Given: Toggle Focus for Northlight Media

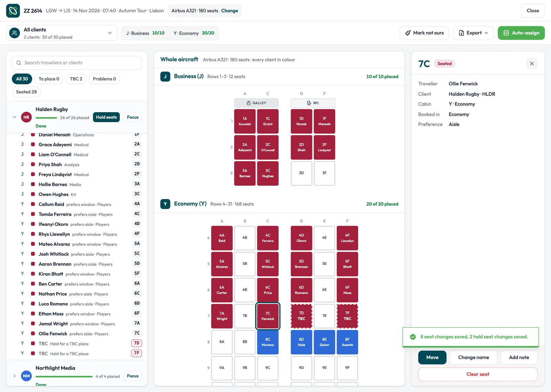Looking at the screenshot, I should pos(133,376).
